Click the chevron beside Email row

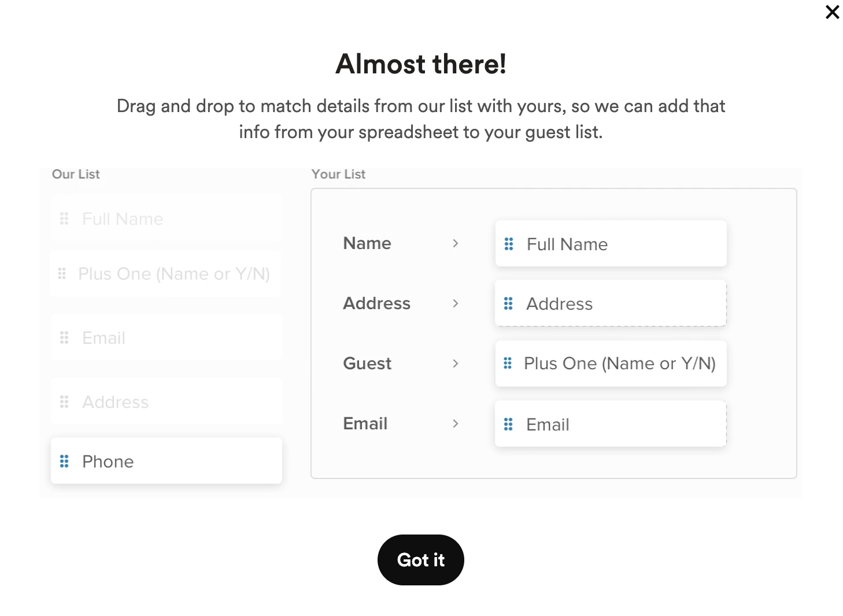tap(456, 424)
